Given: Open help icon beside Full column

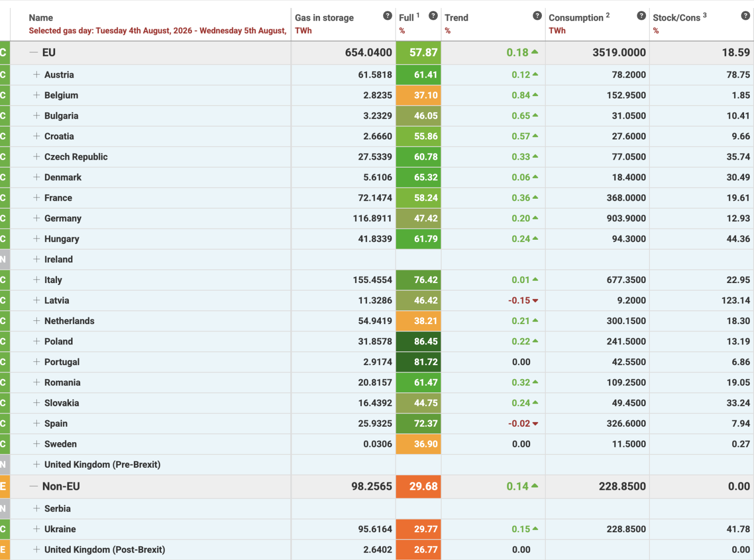Looking at the screenshot, I should 433,16.
